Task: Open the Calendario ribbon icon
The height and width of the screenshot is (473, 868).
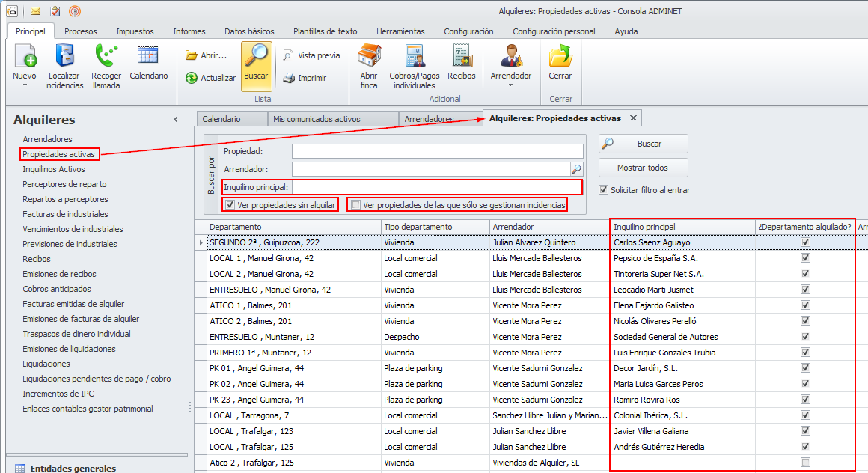Action: click(148, 57)
